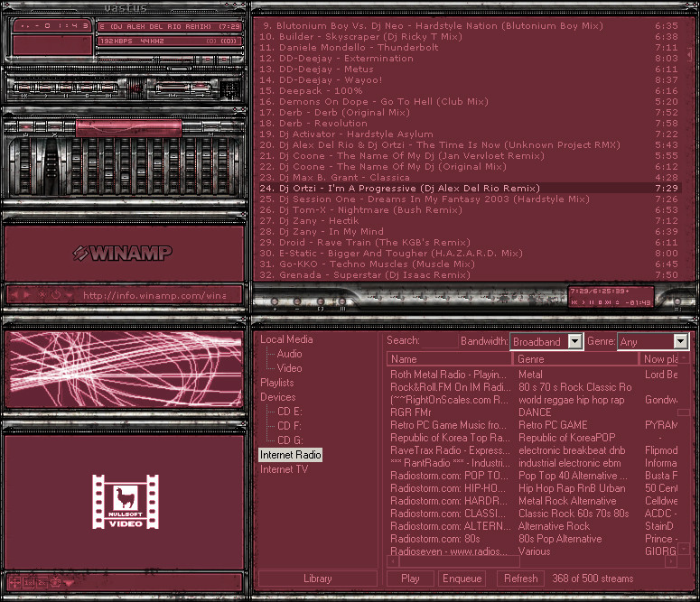This screenshot has height=602, width=700.
Task: Click the elapsed time display in the main player
Action: pos(52,25)
